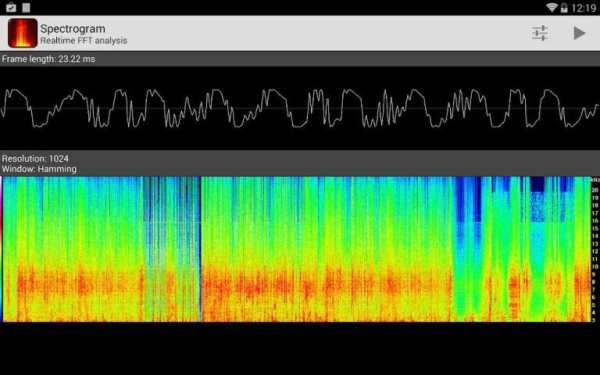Select the 'Spectrogram' title text
The height and width of the screenshot is (375, 600).
[x=73, y=29]
